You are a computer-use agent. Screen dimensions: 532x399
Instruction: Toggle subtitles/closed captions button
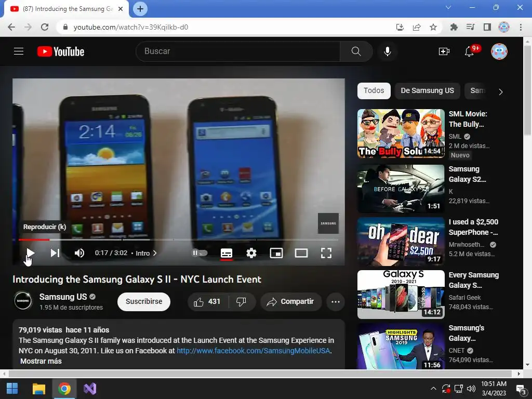[227, 253]
